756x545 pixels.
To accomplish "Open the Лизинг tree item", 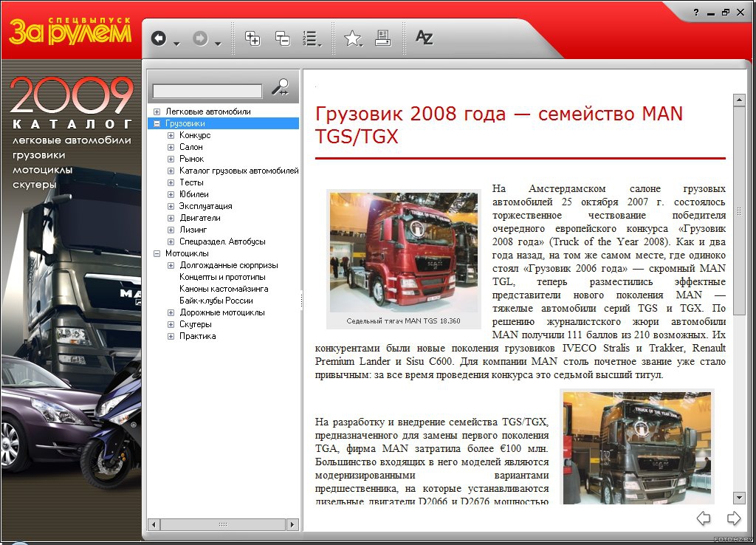I will click(x=193, y=230).
